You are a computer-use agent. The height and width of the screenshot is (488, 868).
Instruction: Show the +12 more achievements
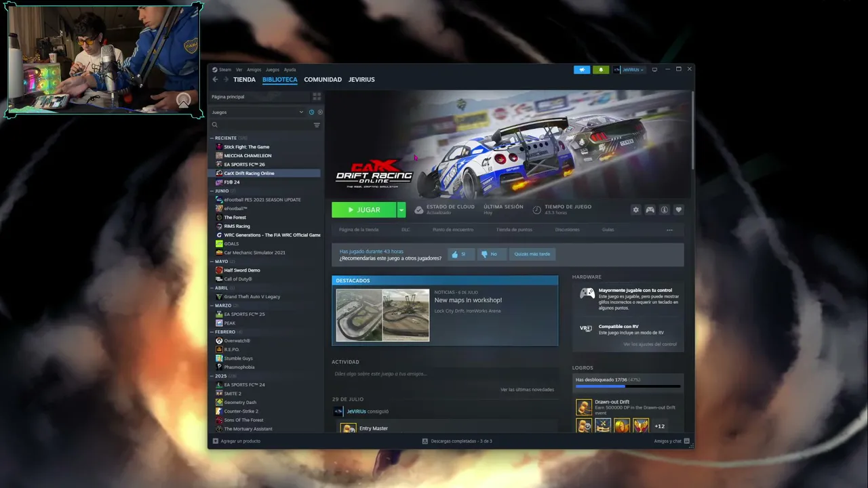pyautogui.click(x=659, y=426)
